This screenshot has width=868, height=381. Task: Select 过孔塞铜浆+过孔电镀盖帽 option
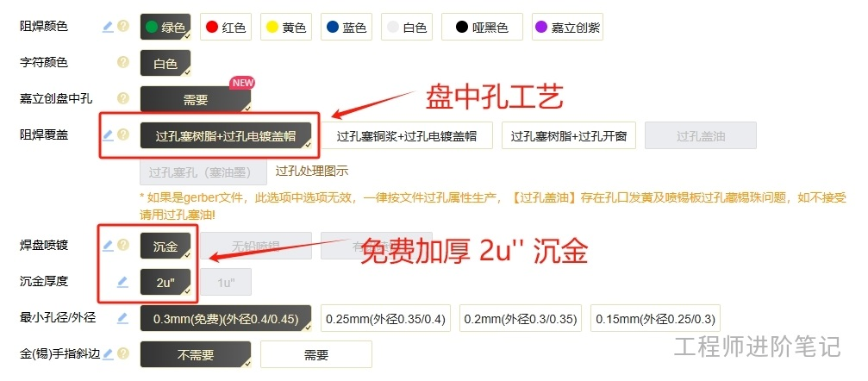pyautogui.click(x=406, y=135)
